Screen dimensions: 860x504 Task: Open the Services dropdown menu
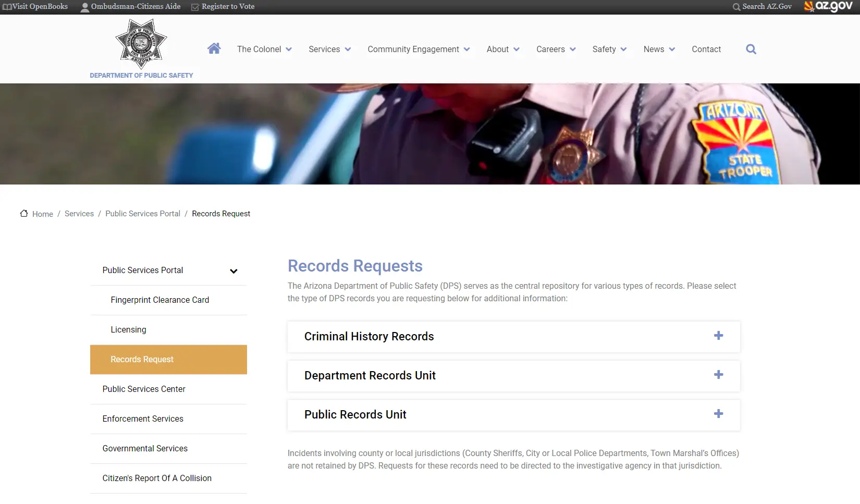pyautogui.click(x=329, y=49)
